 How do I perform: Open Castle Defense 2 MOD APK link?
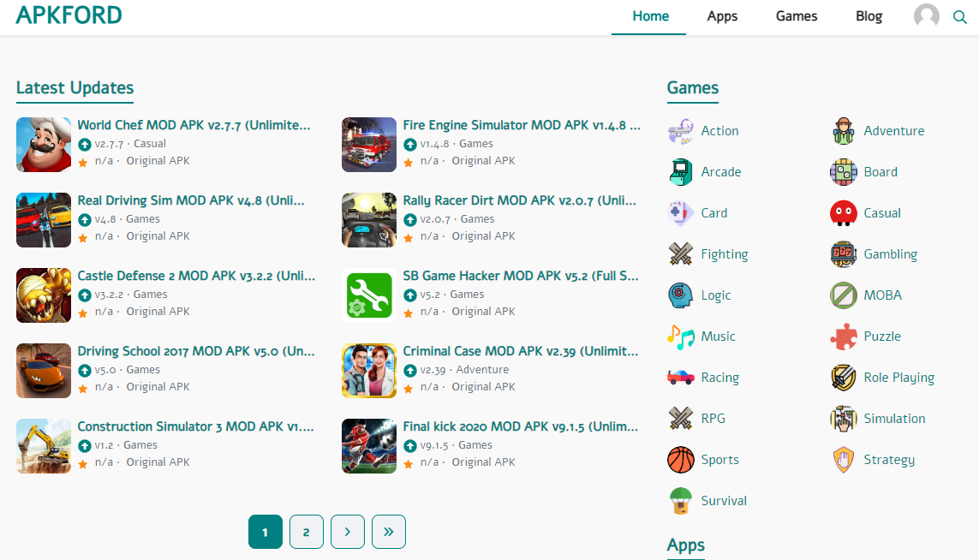196,276
